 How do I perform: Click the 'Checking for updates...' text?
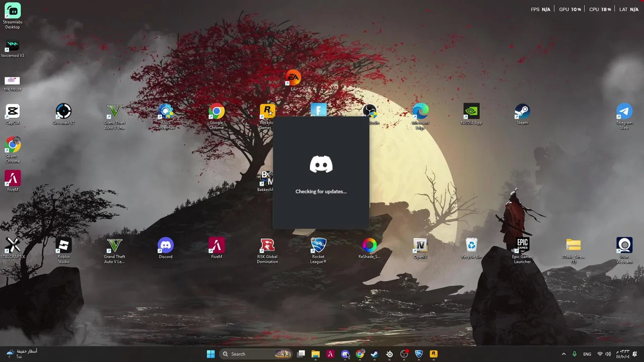click(321, 192)
